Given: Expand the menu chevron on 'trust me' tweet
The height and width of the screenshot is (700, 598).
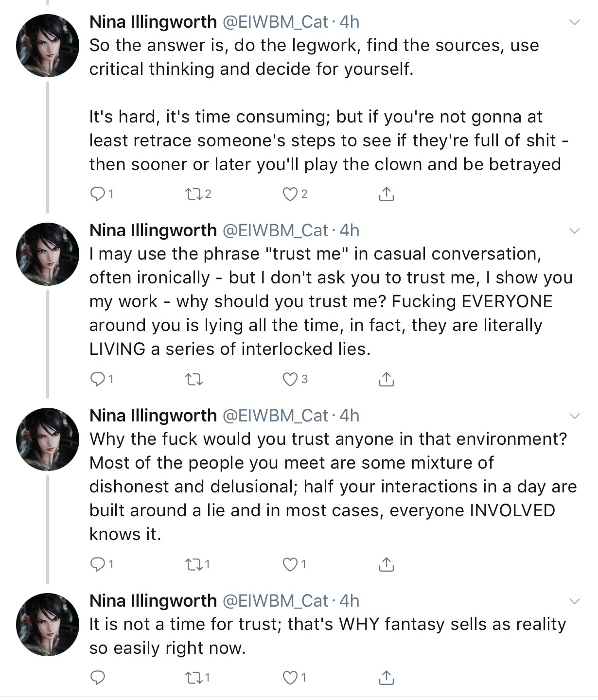Looking at the screenshot, I should click(575, 230).
